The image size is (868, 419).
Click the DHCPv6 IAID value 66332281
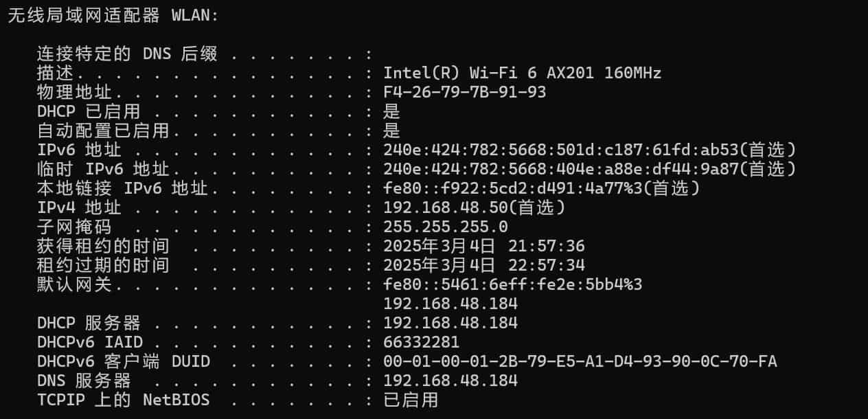tap(422, 342)
